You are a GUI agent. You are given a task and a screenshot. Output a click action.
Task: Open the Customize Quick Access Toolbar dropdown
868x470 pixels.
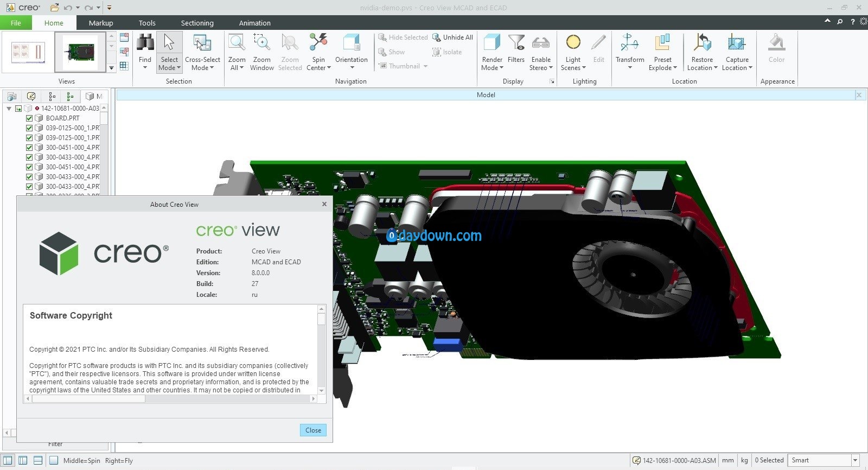click(x=109, y=8)
